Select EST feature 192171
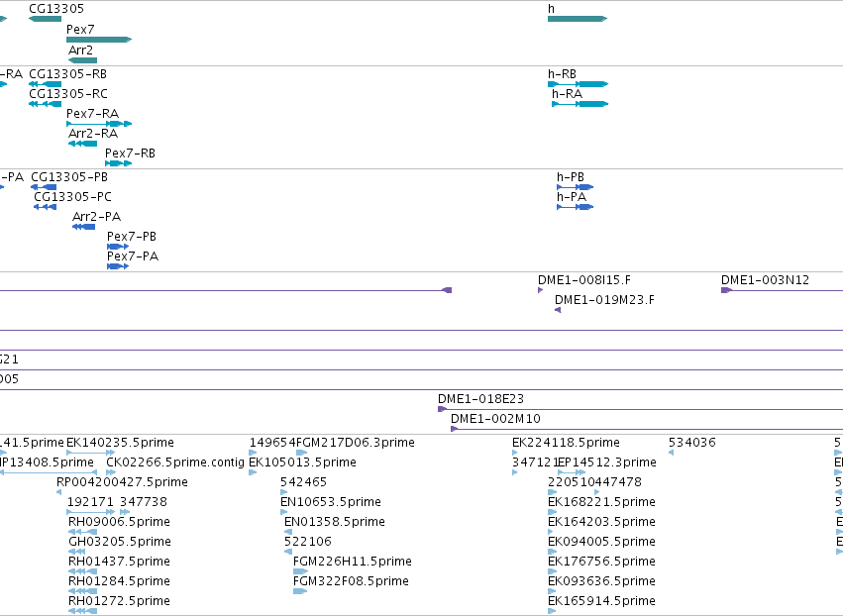Viewport: 843px width, 616px height. pyautogui.click(x=91, y=512)
